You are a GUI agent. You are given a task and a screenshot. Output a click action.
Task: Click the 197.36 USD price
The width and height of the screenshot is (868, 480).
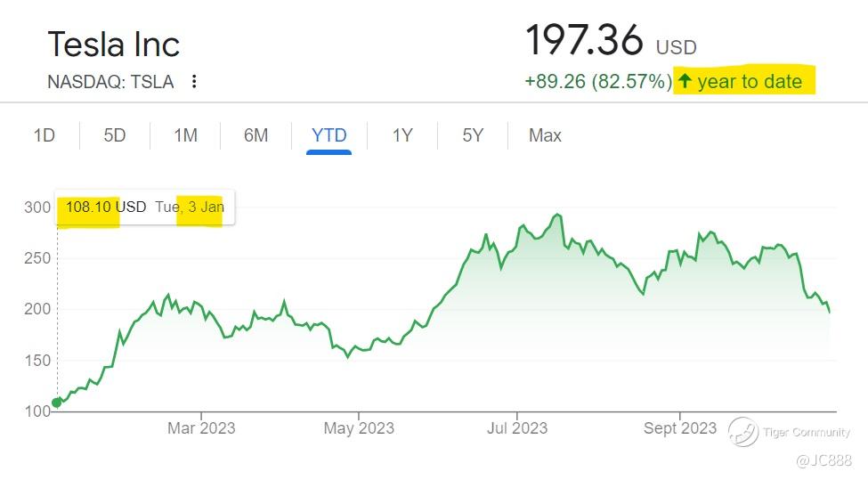[611, 40]
